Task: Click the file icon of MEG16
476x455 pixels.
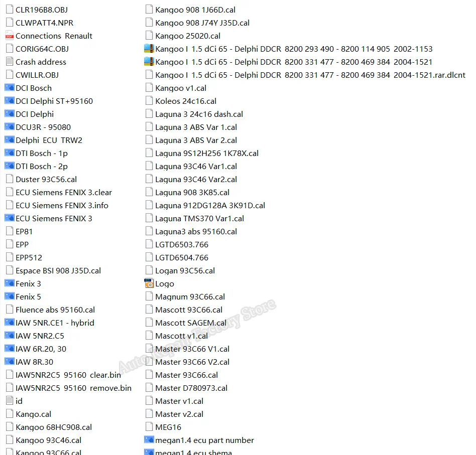Action: pyautogui.click(x=149, y=427)
